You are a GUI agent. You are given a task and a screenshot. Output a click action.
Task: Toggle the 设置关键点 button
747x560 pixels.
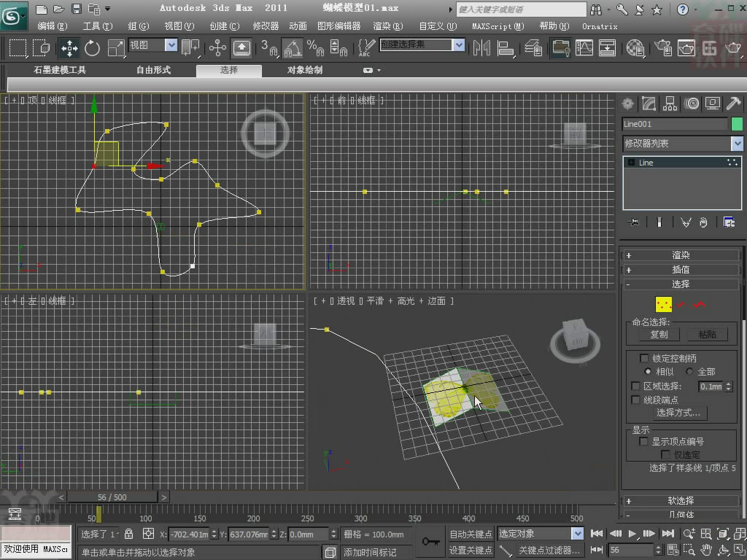click(x=471, y=551)
